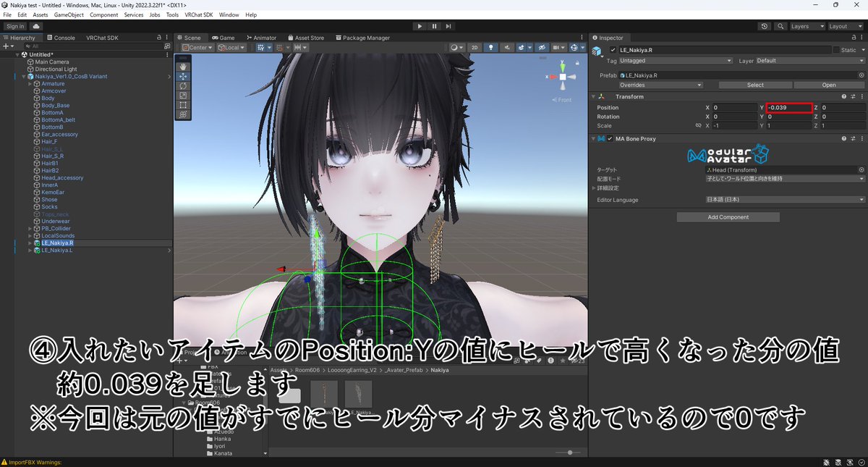Click the Pause button
868x467 pixels.
point(435,26)
